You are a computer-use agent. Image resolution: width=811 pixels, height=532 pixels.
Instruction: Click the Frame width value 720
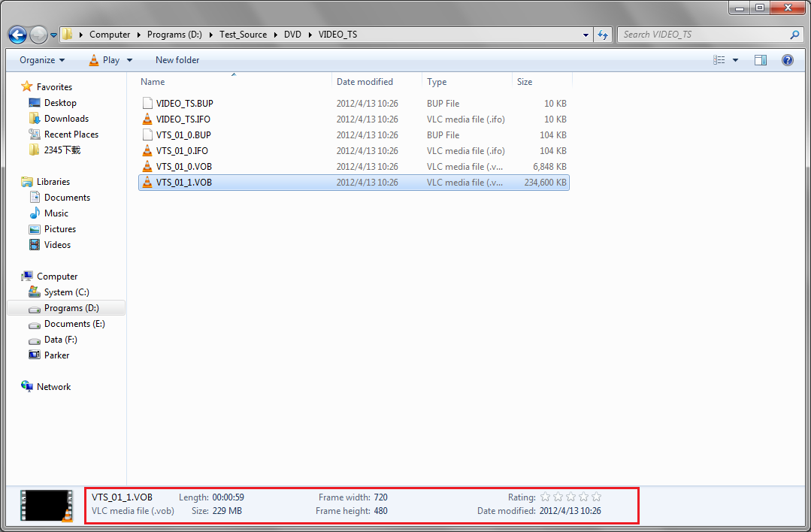pos(380,497)
